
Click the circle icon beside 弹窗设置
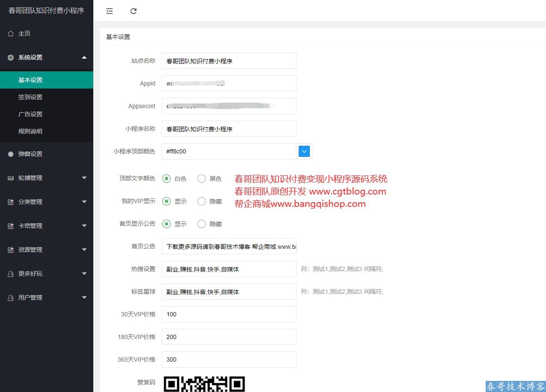pyautogui.click(x=11, y=154)
